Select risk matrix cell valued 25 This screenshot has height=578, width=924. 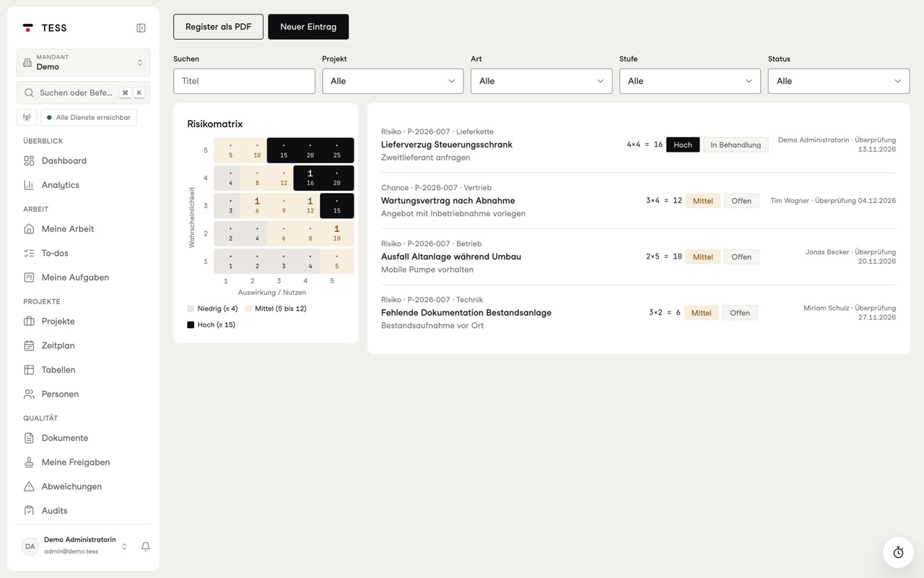click(x=337, y=150)
